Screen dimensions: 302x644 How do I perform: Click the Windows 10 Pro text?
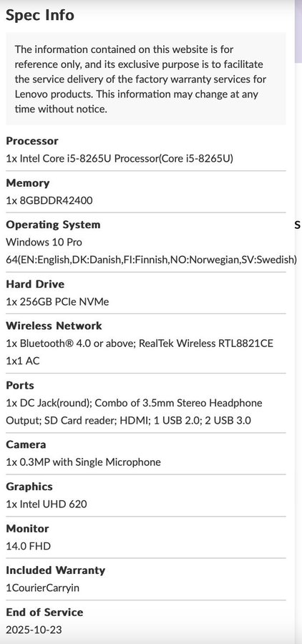point(44,243)
